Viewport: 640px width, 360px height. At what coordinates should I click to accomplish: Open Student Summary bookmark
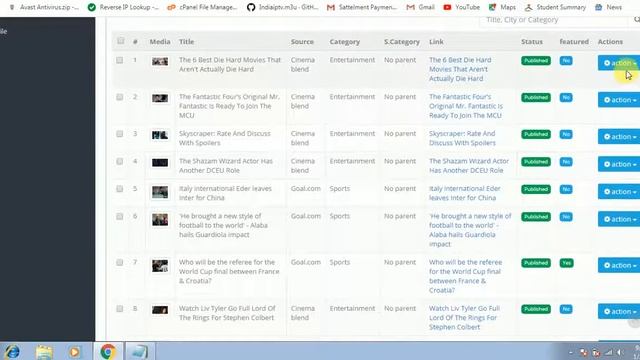(555, 7)
